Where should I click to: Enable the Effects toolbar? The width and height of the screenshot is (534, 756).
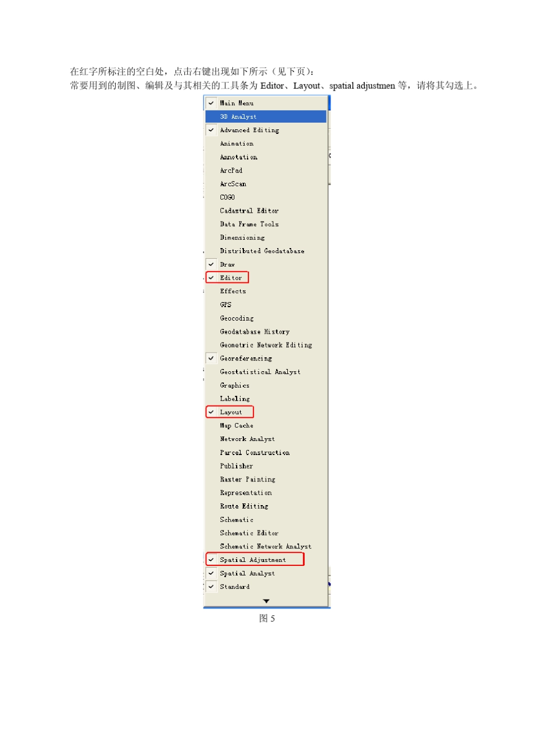tap(266, 291)
